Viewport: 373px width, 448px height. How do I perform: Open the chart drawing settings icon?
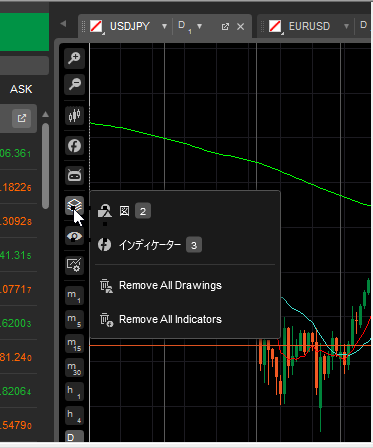tap(74, 265)
